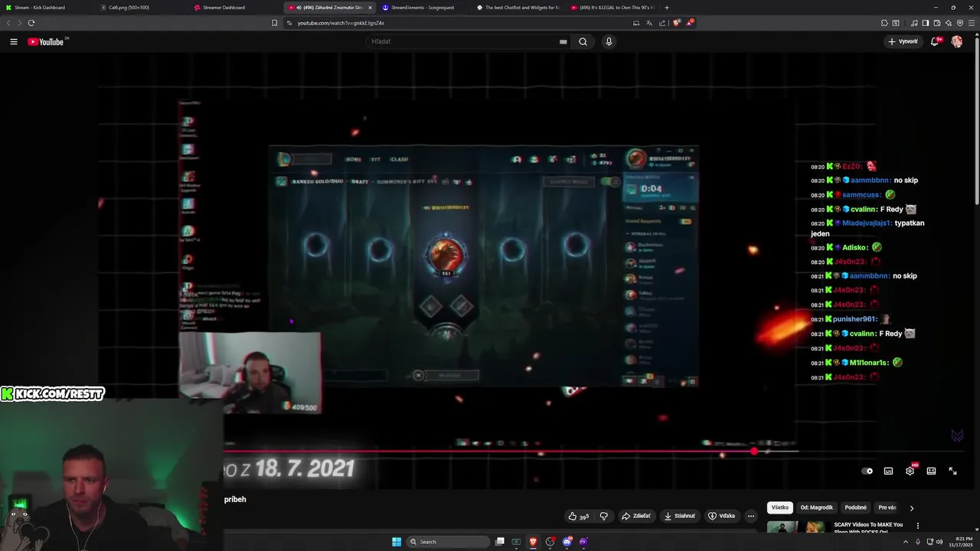Image resolution: width=980 pixels, height=551 pixels.
Task: Click the Windows taskbar Search box
Action: pyautogui.click(x=449, y=542)
